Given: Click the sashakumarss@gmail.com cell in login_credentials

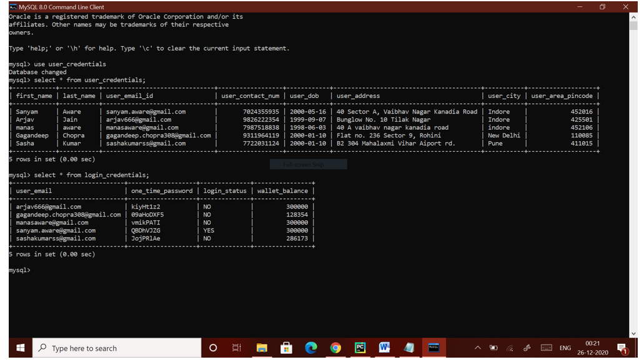Looking at the screenshot, I should pyautogui.click(x=56, y=238).
